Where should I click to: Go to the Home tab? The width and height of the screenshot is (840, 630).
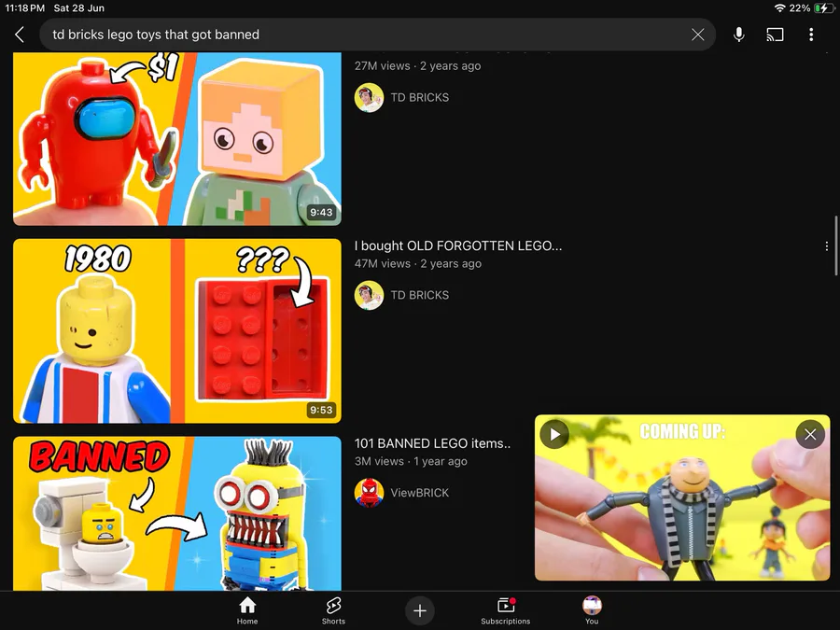pyautogui.click(x=247, y=610)
